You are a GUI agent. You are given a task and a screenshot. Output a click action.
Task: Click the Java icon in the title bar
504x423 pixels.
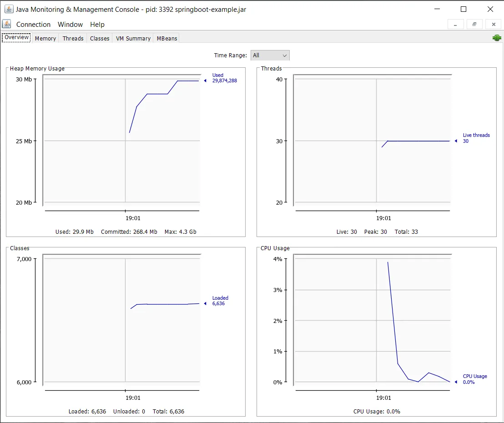(x=9, y=9)
